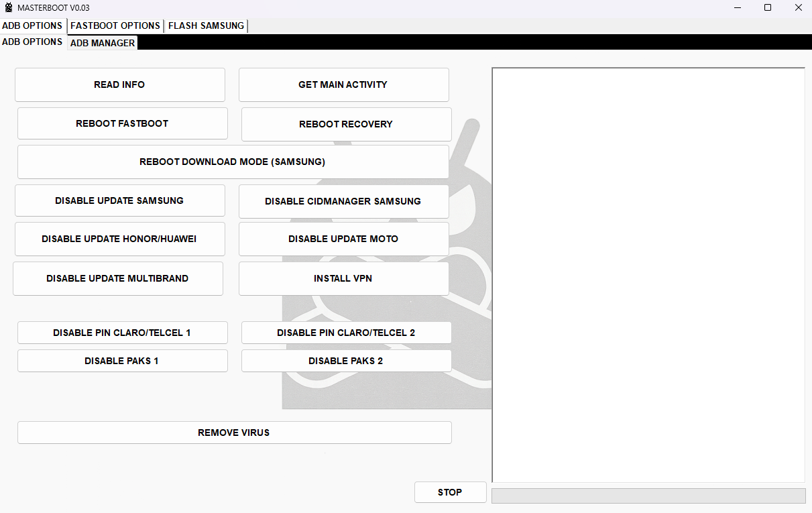Switch to the FASTBOOT OPTIONS tab
Image resolution: width=812 pixels, height=513 pixels.
[x=115, y=25]
